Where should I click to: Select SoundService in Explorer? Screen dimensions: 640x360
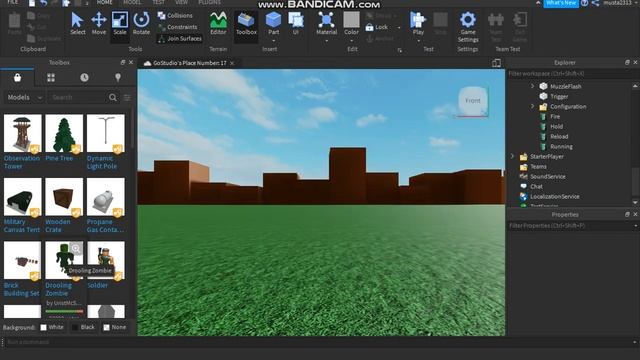(x=547, y=176)
